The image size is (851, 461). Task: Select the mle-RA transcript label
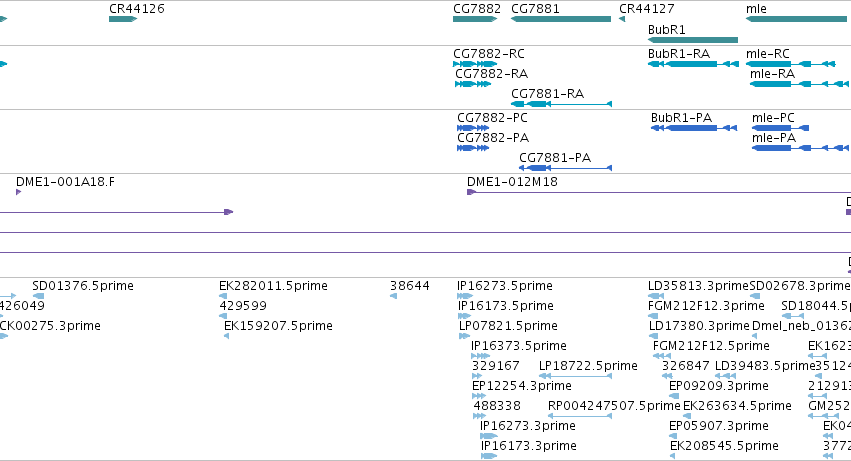tap(772, 74)
